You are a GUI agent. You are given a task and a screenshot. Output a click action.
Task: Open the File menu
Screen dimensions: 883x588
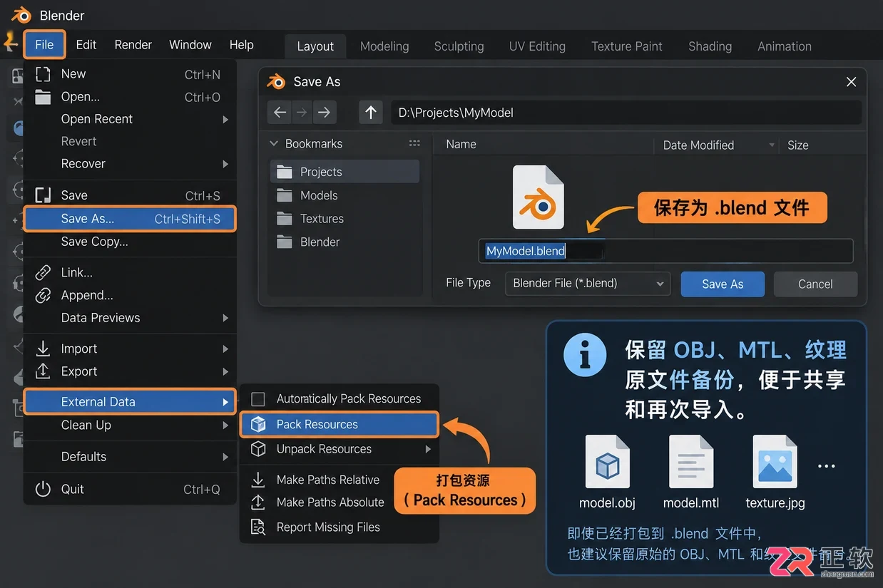coord(44,44)
